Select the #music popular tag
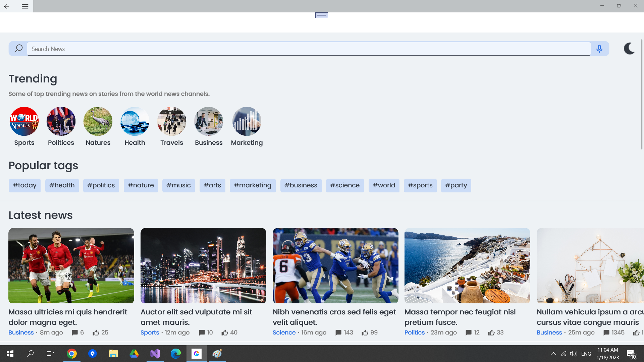644x362 pixels. 178,185
